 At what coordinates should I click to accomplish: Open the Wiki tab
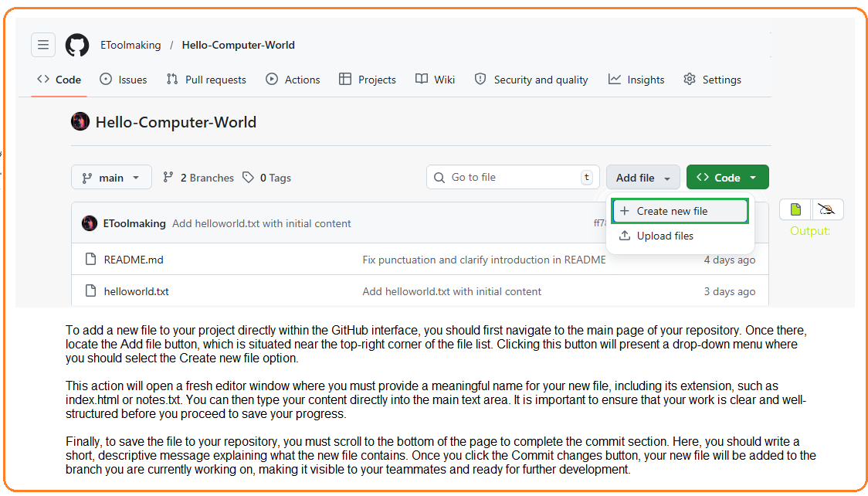click(435, 80)
